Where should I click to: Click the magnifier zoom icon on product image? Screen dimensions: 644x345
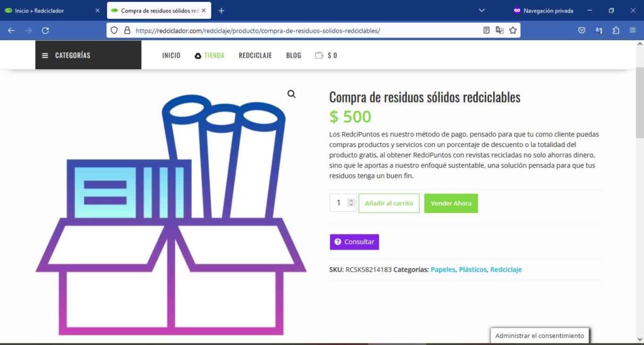[291, 94]
